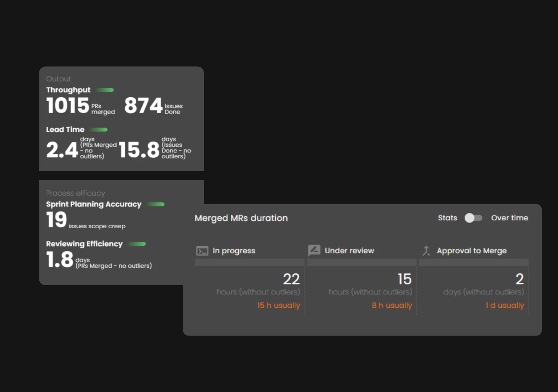Image resolution: width=558 pixels, height=392 pixels.
Task: Open the Merged MRs duration panel header
Action: (241, 218)
